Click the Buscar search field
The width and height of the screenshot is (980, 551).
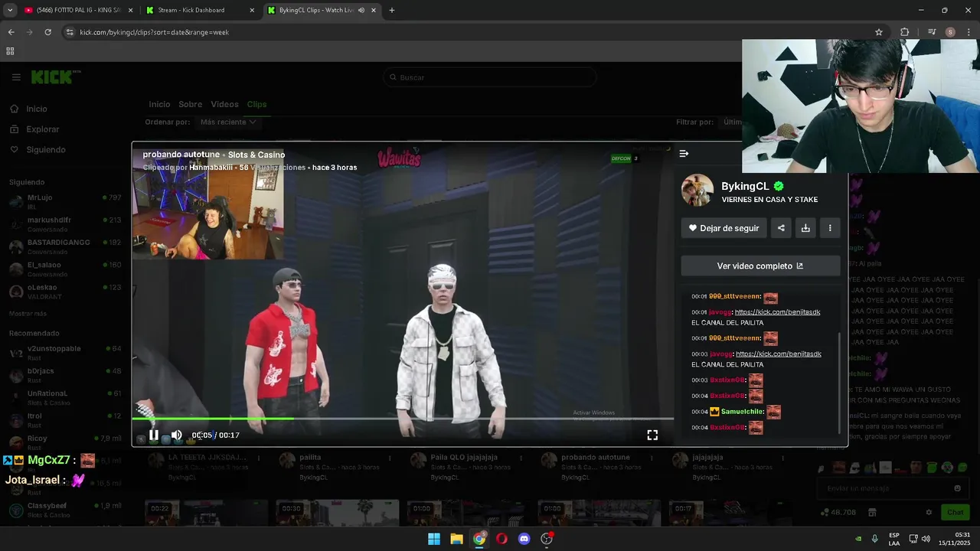[x=490, y=77]
